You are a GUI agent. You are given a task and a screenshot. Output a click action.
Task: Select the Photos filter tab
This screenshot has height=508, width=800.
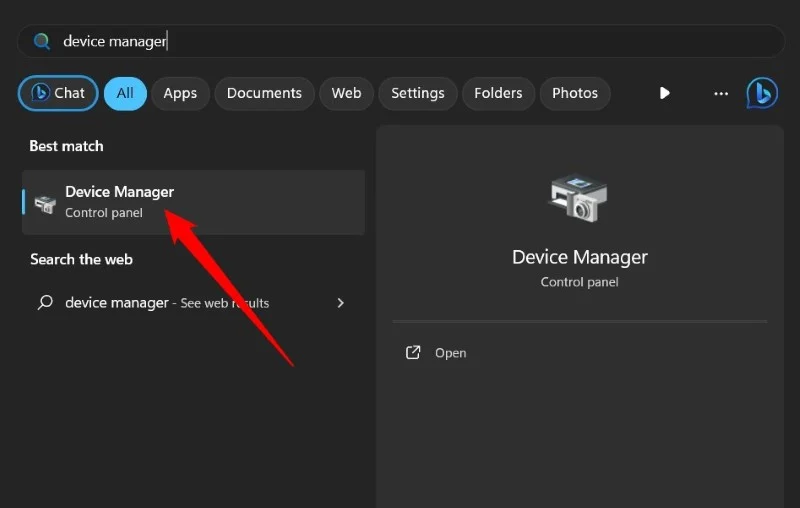coord(575,93)
